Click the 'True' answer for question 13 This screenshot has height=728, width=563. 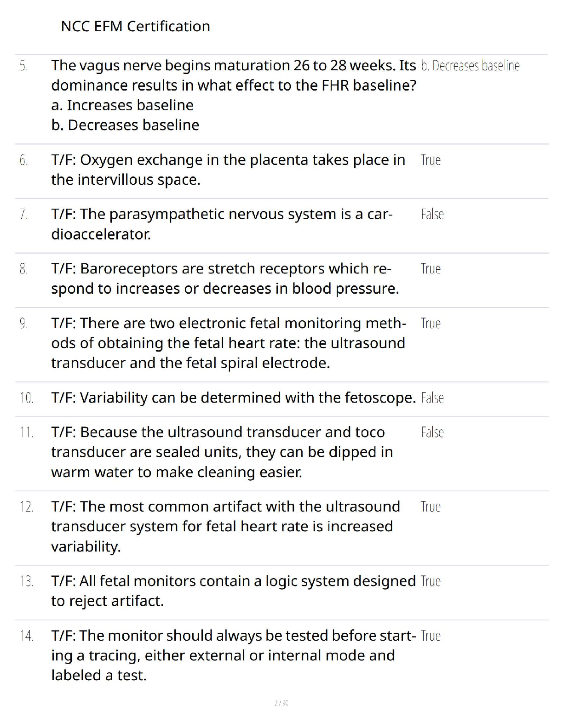pos(431,581)
